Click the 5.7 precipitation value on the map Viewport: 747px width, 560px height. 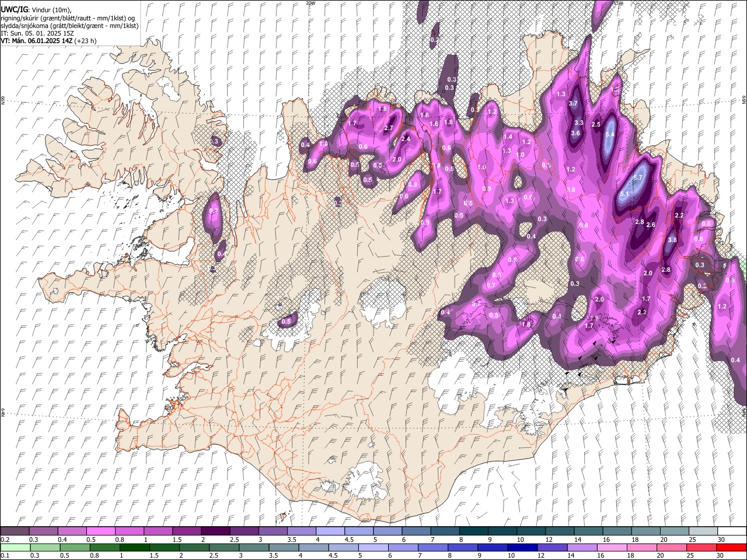(638, 177)
